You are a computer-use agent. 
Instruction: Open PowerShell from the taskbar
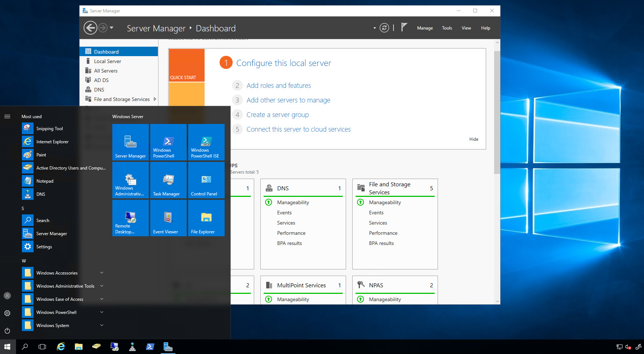(x=150, y=347)
